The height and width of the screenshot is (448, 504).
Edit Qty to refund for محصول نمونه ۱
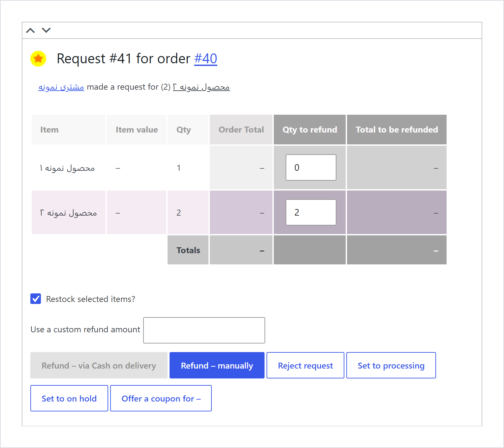coord(311,167)
